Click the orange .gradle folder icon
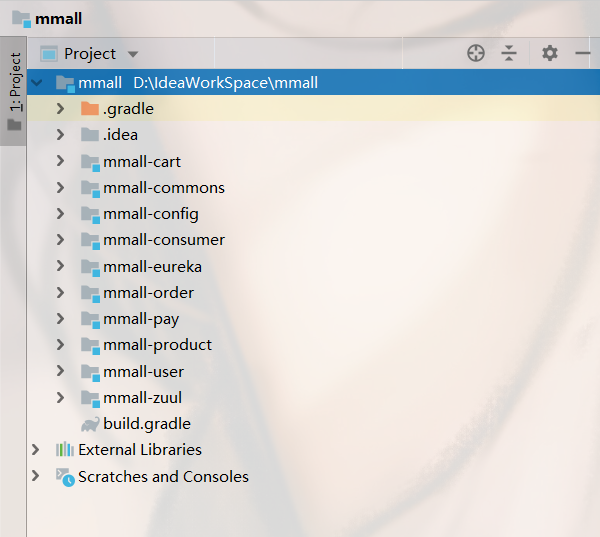This screenshot has height=537, width=600. click(x=90, y=108)
